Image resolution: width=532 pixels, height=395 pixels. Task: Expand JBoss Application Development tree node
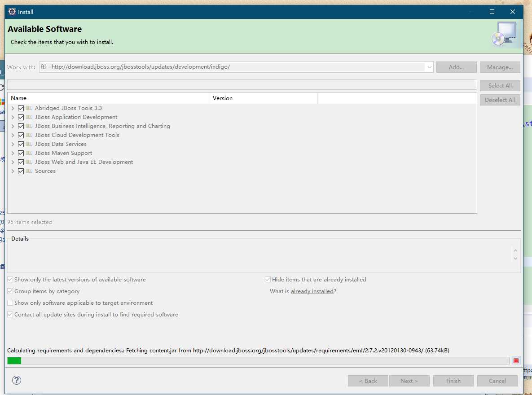pos(13,117)
